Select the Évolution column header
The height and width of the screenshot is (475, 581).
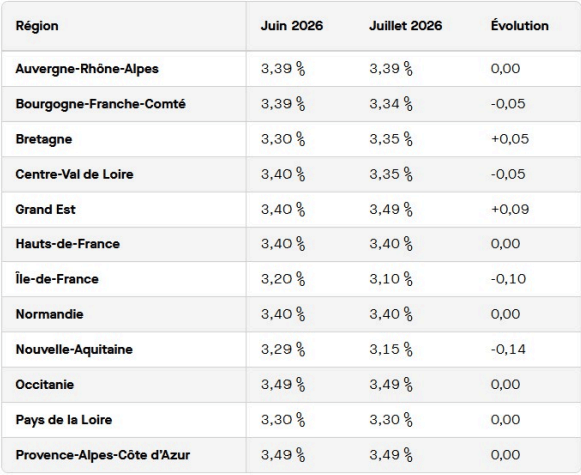pyautogui.click(x=519, y=26)
